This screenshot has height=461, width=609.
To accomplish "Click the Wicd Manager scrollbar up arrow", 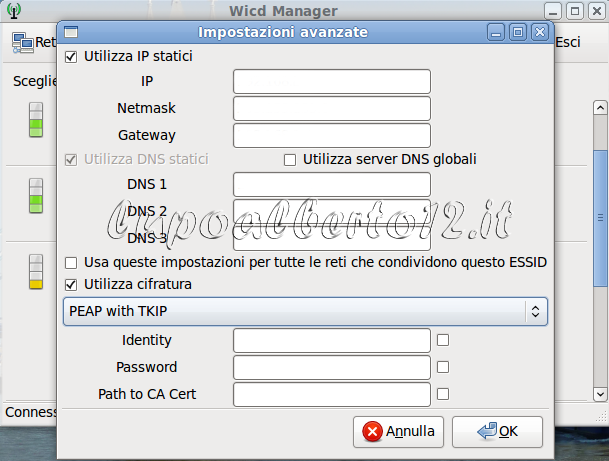I will pyautogui.click(x=600, y=108).
